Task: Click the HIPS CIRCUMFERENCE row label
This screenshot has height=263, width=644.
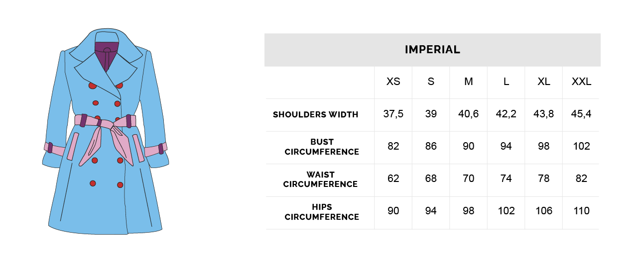Action: [322, 212]
